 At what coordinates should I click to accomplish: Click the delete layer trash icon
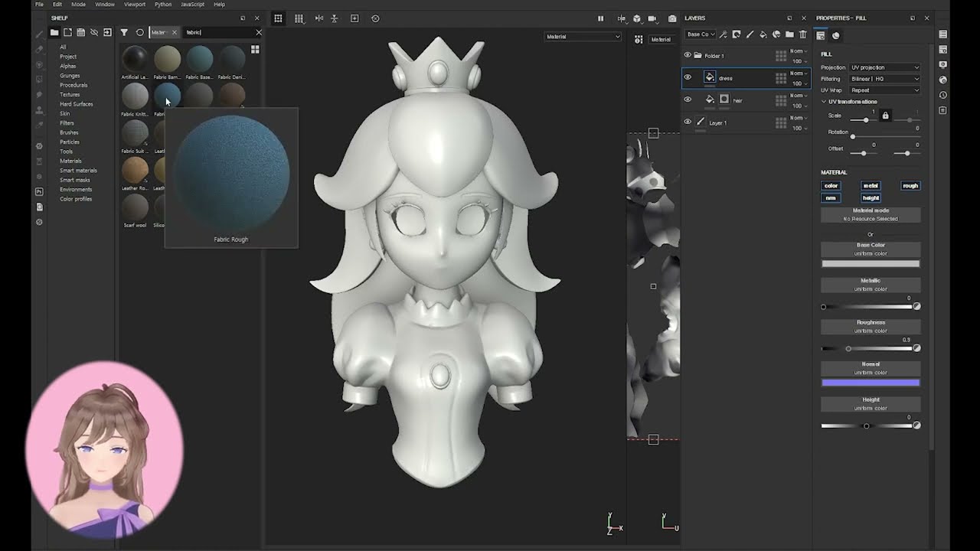[802, 34]
